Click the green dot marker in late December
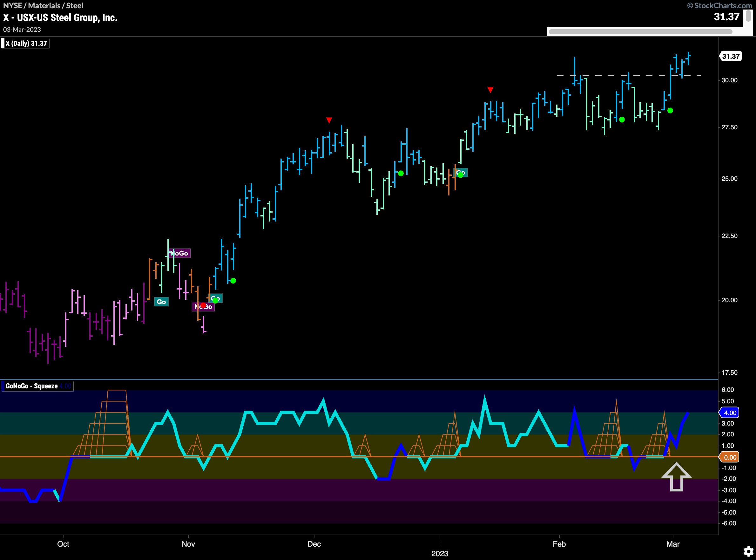This screenshot has height=560, width=756. pyautogui.click(x=401, y=173)
